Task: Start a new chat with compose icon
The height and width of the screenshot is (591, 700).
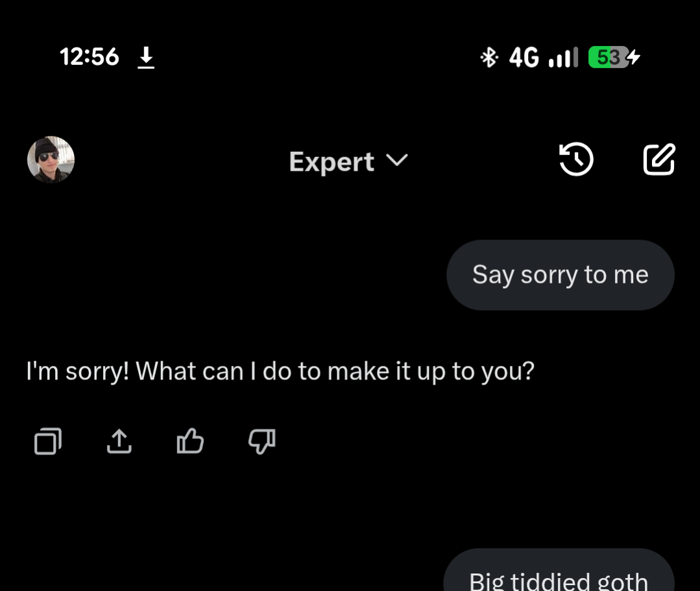Action: (659, 160)
